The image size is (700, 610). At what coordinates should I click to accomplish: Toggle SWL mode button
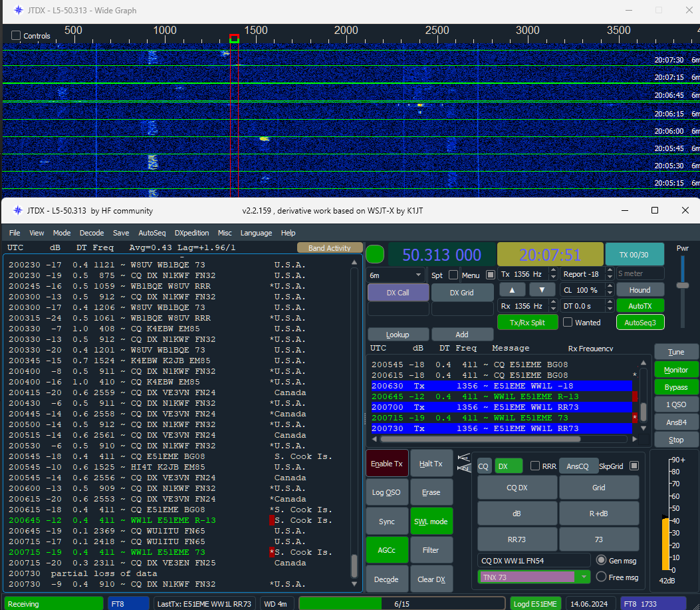pos(431,521)
